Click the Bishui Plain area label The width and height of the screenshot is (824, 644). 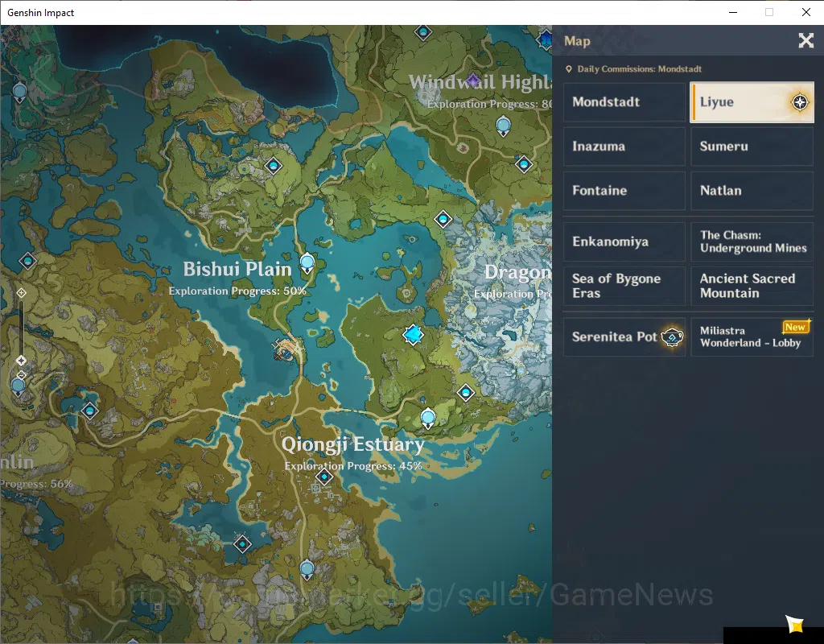coord(237,269)
